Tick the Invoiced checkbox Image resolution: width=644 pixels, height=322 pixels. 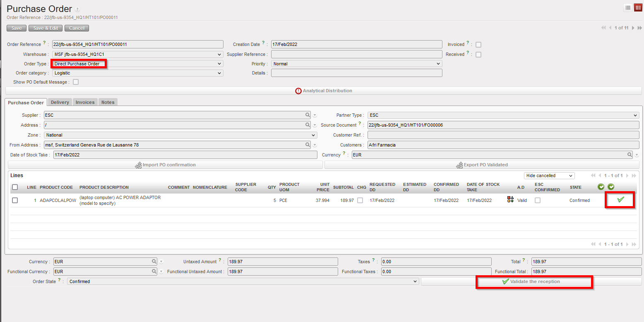[478, 45]
